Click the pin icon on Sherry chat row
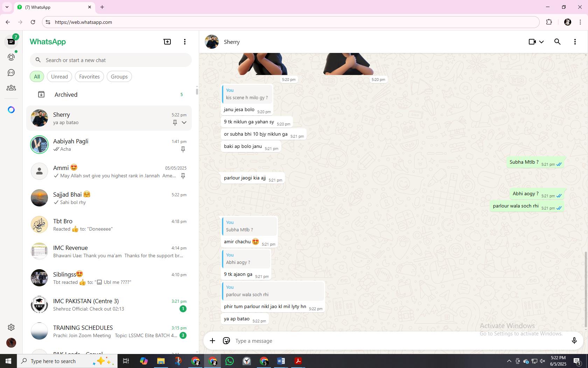Image resolution: width=588 pixels, height=368 pixels. point(175,123)
